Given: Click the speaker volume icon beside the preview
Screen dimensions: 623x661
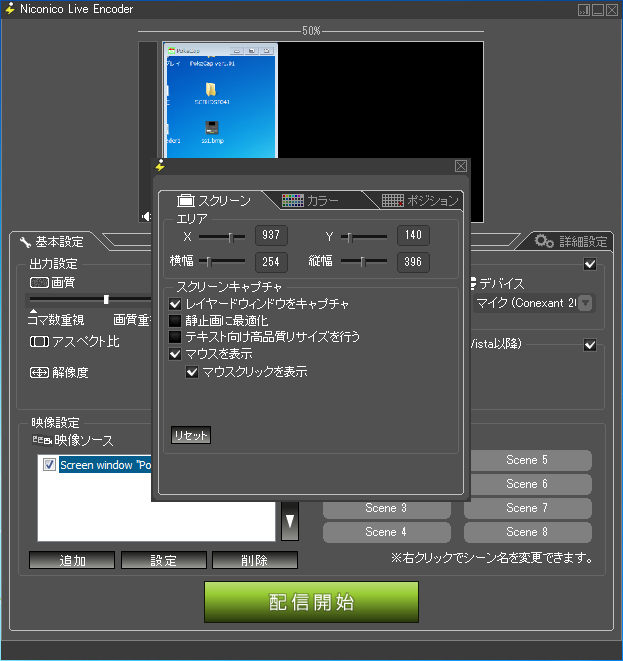Looking at the screenshot, I should coord(146,217).
